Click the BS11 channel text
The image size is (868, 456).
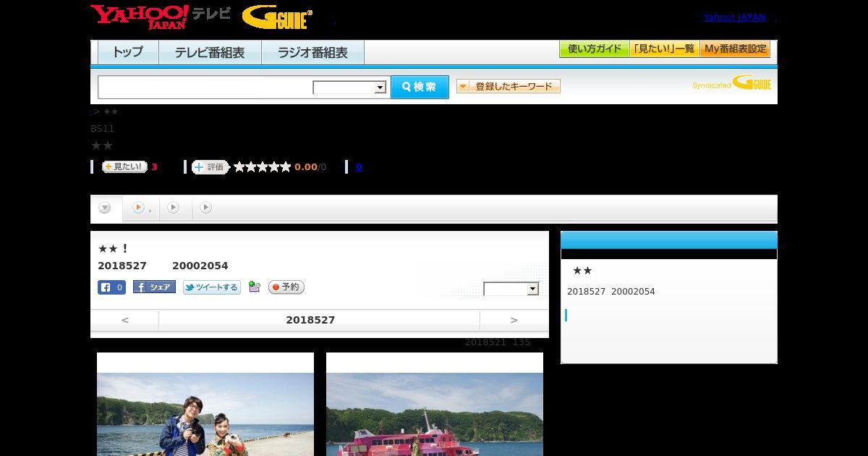tap(102, 129)
